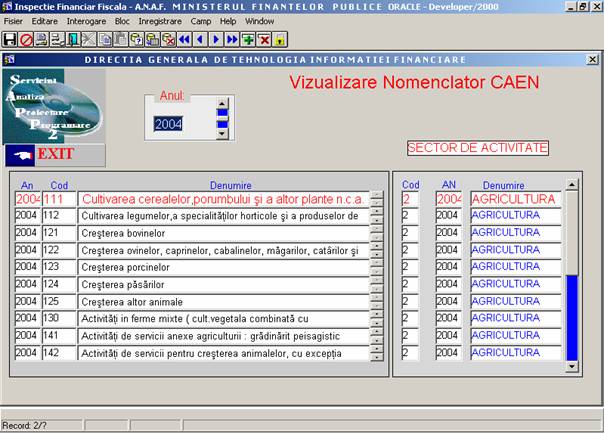604x434 pixels.
Task: Click the Save diskette icon in toolbar
Action: click(x=9, y=39)
